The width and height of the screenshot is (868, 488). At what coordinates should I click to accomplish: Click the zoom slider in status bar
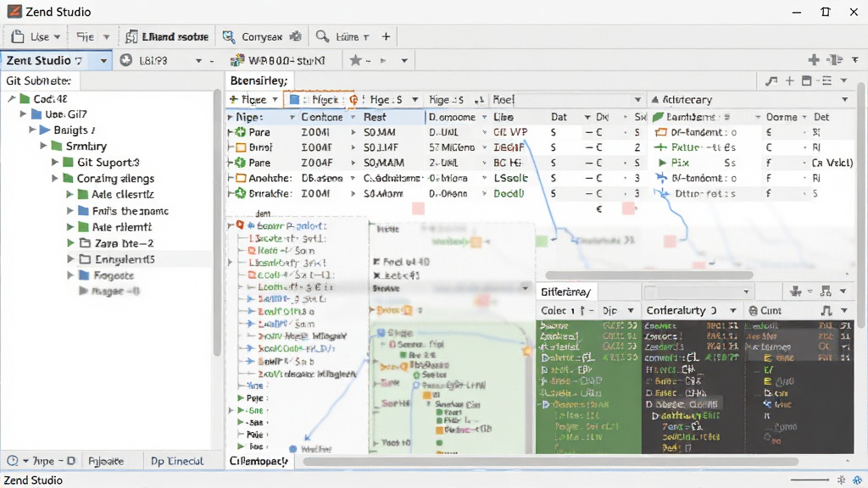(x=810, y=480)
